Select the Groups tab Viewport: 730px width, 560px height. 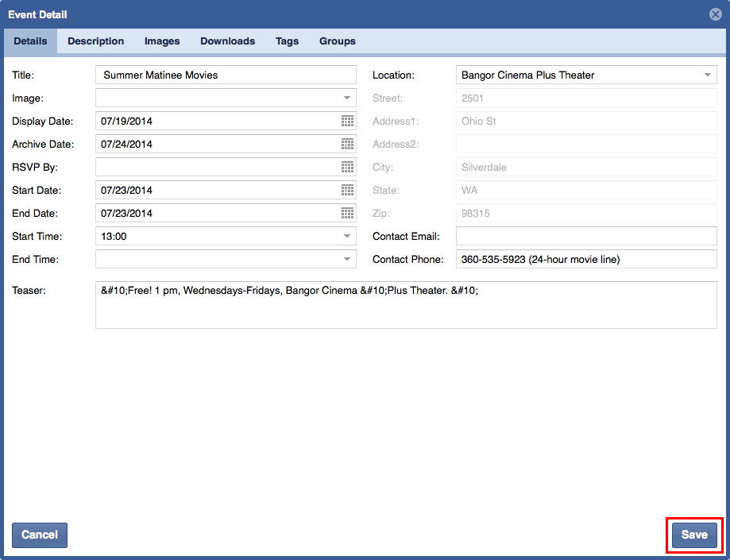click(x=338, y=41)
